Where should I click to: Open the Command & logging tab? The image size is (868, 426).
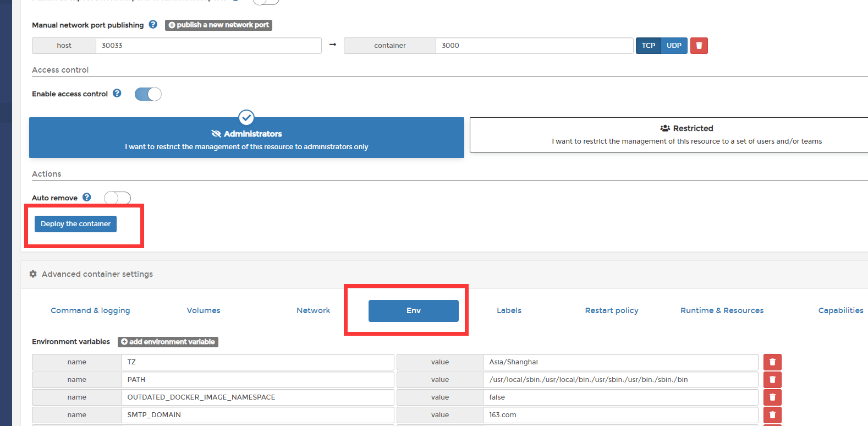click(90, 310)
